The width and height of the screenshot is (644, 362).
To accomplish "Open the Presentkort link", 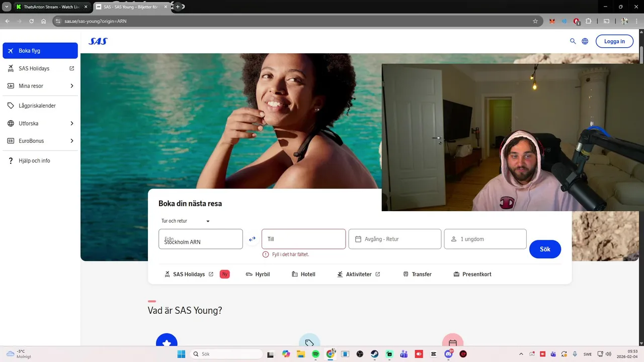I will click(472, 274).
